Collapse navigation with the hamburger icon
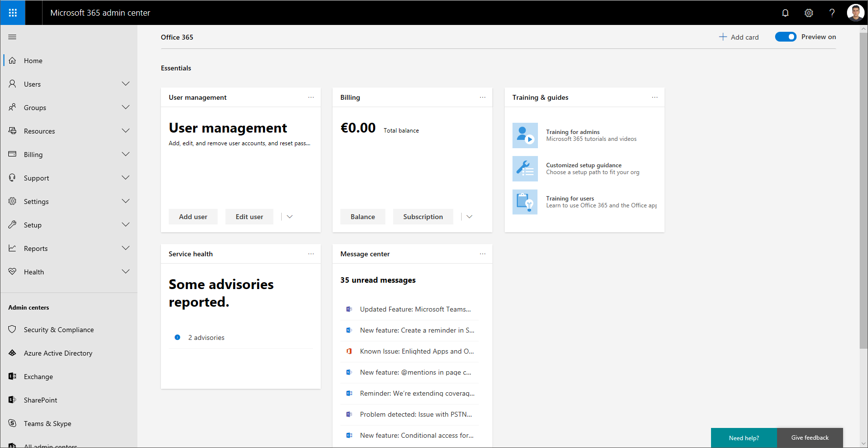This screenshot has width=868, height=448. click(12, 37)
